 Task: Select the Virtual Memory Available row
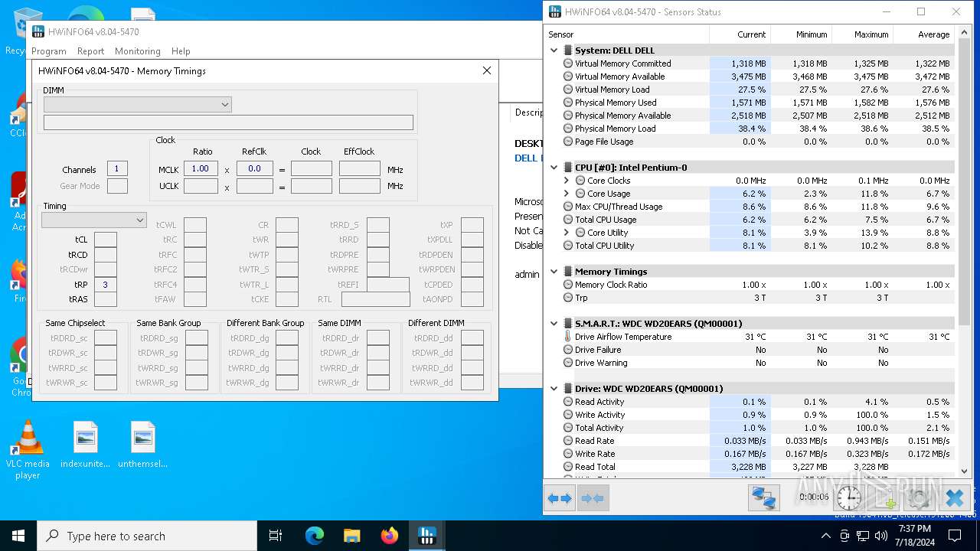[x=750, y=77]
